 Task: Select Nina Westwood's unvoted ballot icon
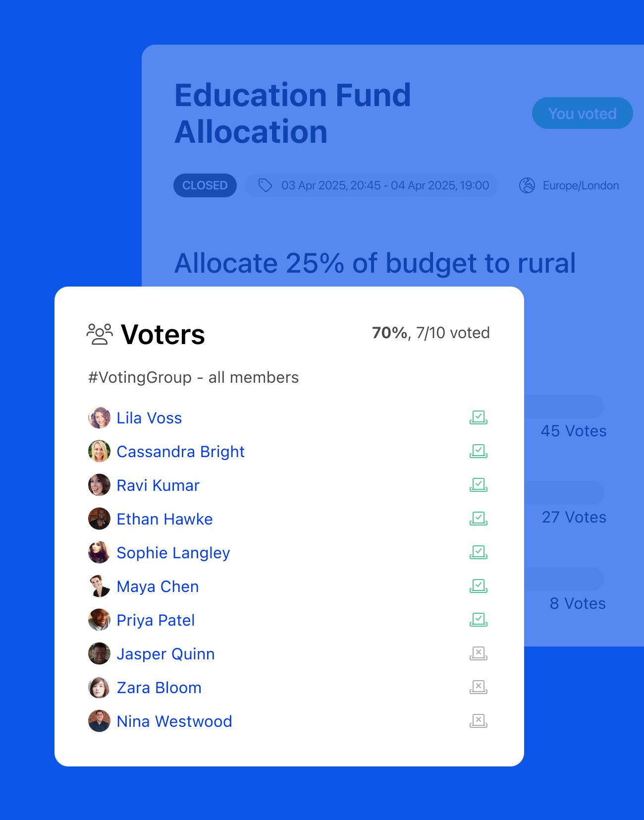pyautogui.click(x=478, y=721)
